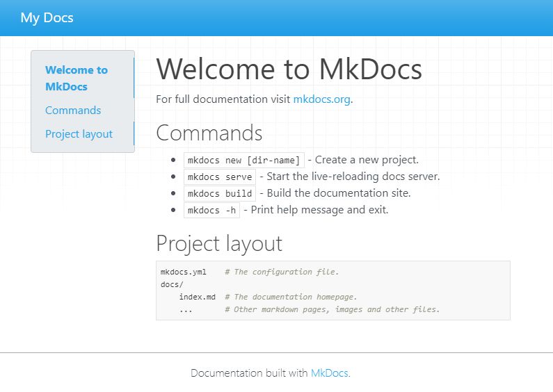Image resolution: width=553 pixels, height=392 pixels.
Task: Click 'Build the documentation site.' text
Action: pyautogui.click(x=339, y=193)
